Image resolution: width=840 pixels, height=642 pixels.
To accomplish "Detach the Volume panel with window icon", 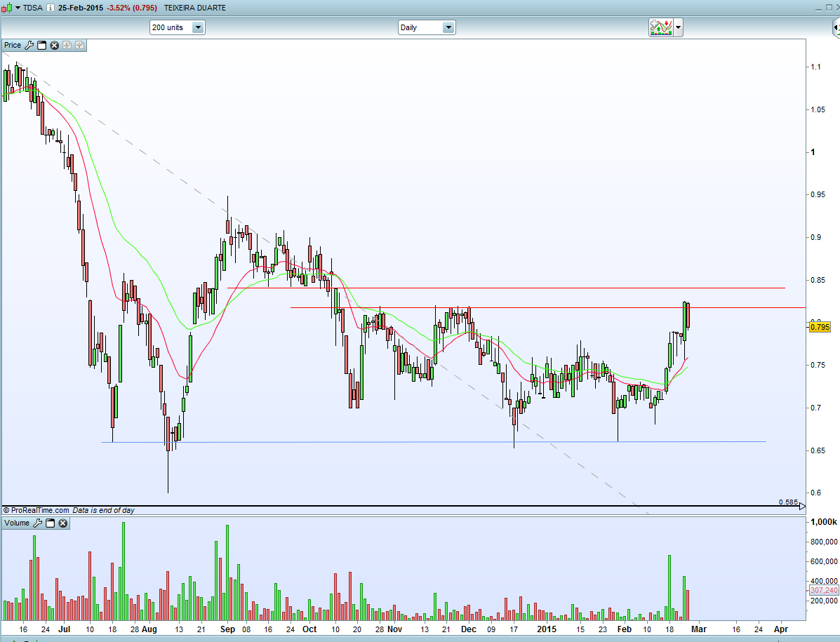I will coord(51,523).
